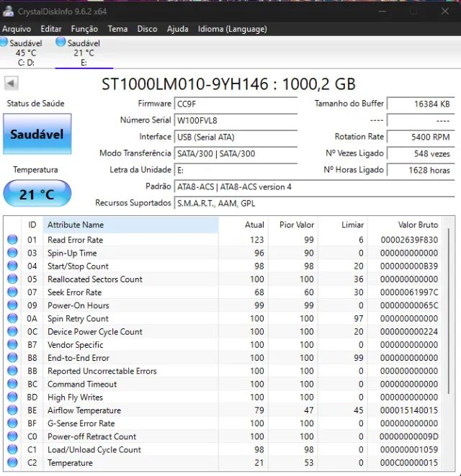This screenshot has height=476, width=461.
Task: Click the Rotation Rate field 5400 RPM
Action: 421,137
